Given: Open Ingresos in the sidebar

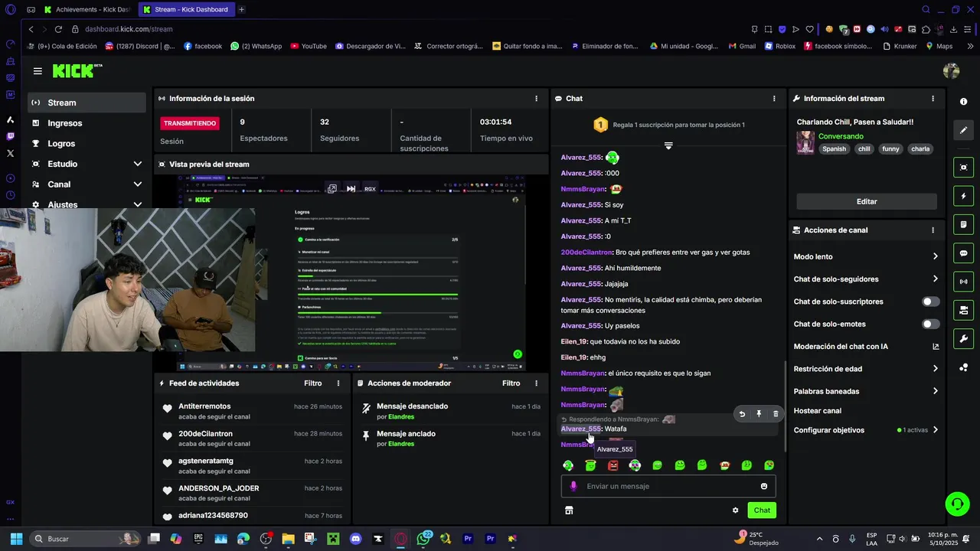Looking at the screenshot, I should pos(87,123).
